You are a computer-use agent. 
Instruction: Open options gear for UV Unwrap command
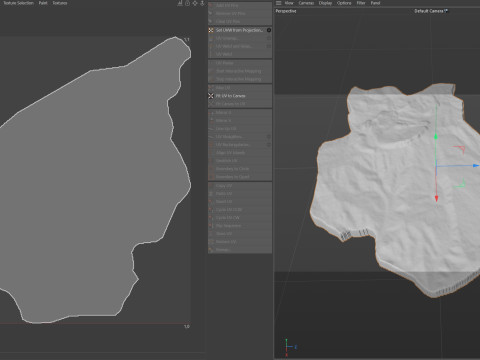tap(269, 38)
